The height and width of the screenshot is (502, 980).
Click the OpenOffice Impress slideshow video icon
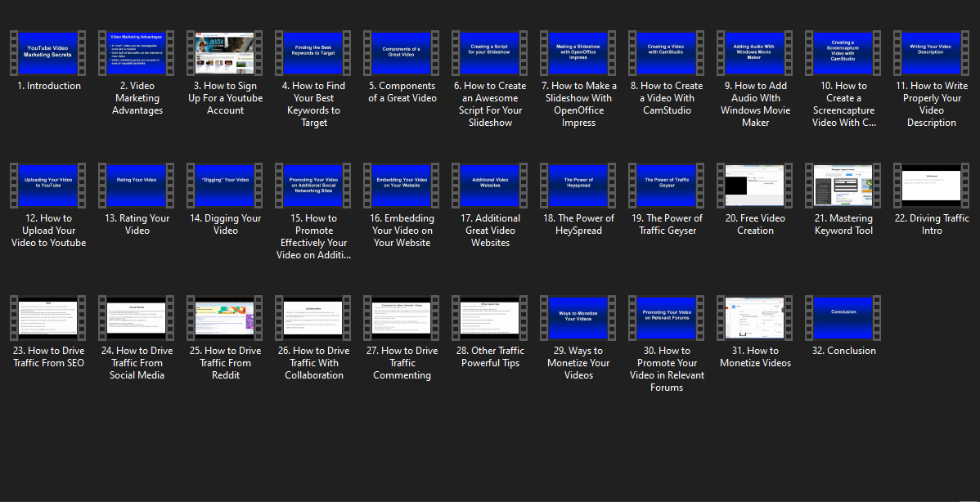click(578, 53)
